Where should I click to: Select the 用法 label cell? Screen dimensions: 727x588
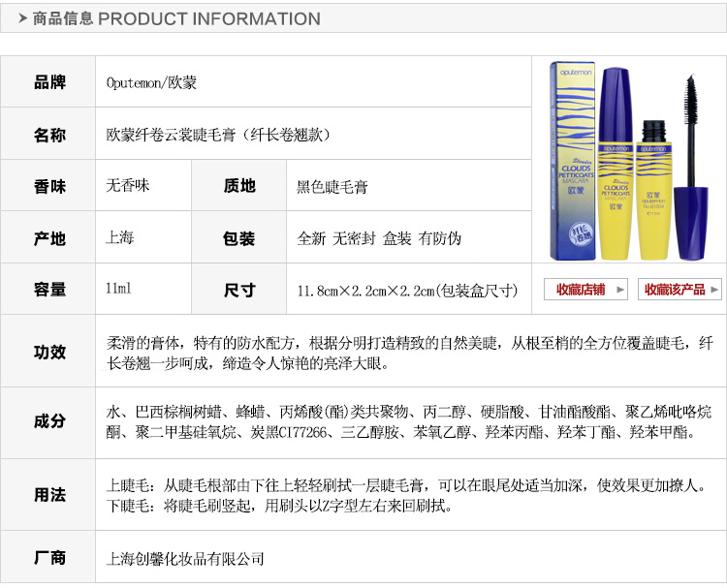click(x=48, y=494)
